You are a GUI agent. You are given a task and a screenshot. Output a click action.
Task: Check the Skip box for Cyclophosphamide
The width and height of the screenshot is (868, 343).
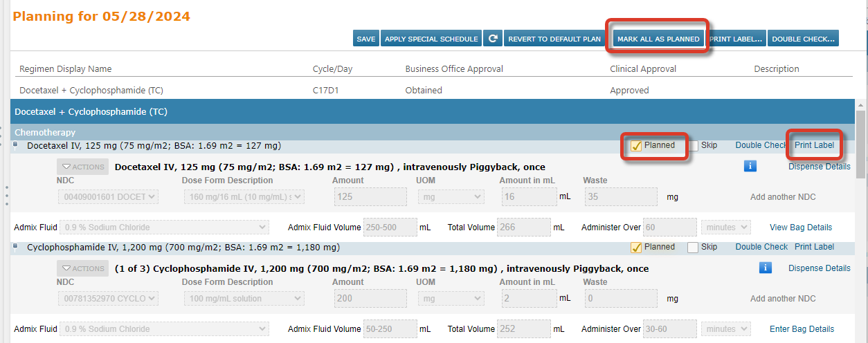click(x=693, y=247)
